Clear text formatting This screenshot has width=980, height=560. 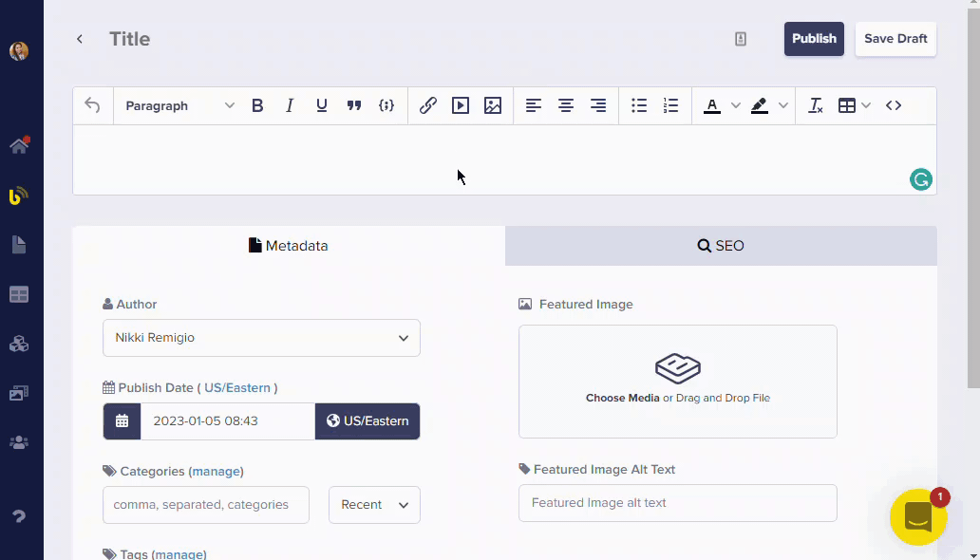pyautogui.click(x=815, y=105)
